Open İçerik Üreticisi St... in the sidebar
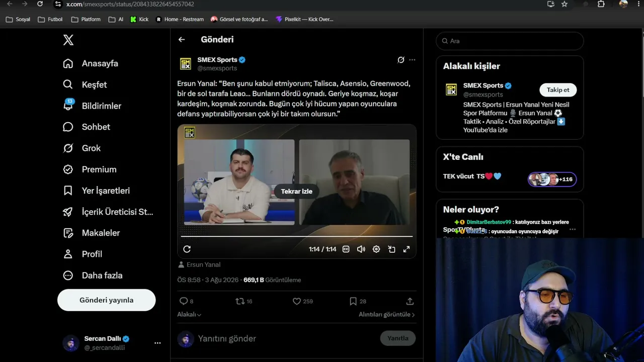The height and width of the screenshot is (362, 644). coord(109,212)
